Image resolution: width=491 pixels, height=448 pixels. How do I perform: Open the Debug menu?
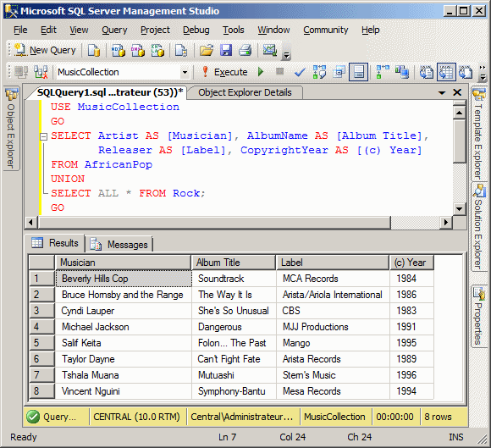196,30
